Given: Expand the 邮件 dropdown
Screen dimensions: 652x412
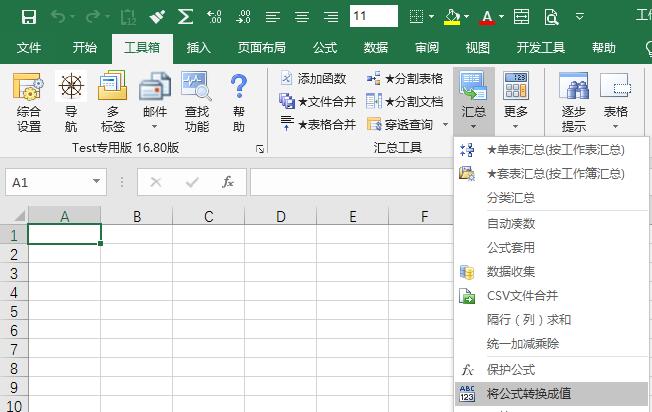Looking at the screenshot, I should [x=154, y=126].
